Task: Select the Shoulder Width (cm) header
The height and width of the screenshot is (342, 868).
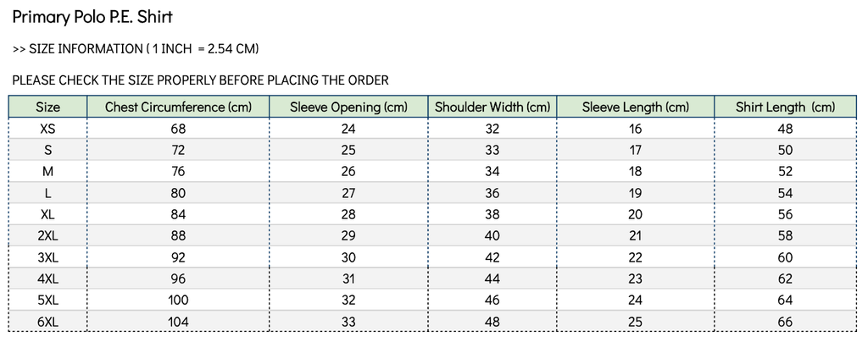Action: click(x=492, y=108)
